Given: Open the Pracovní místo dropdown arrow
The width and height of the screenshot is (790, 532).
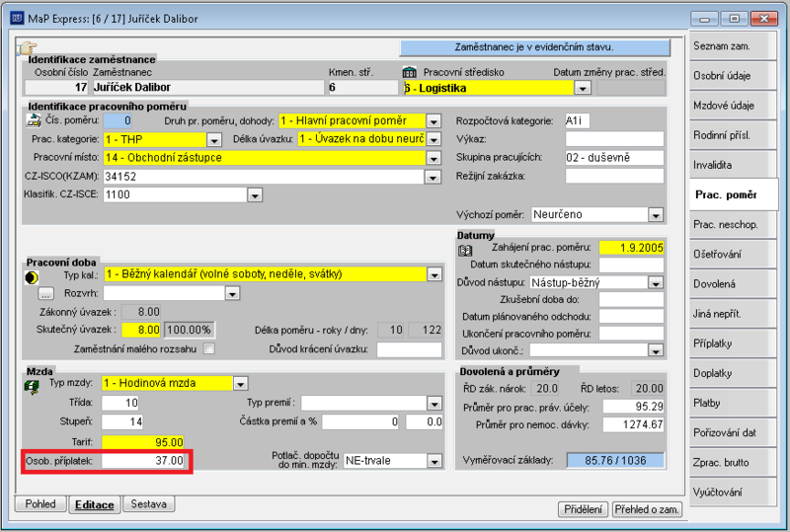Looking at the screenshot, I should click(x=434, y=158).
